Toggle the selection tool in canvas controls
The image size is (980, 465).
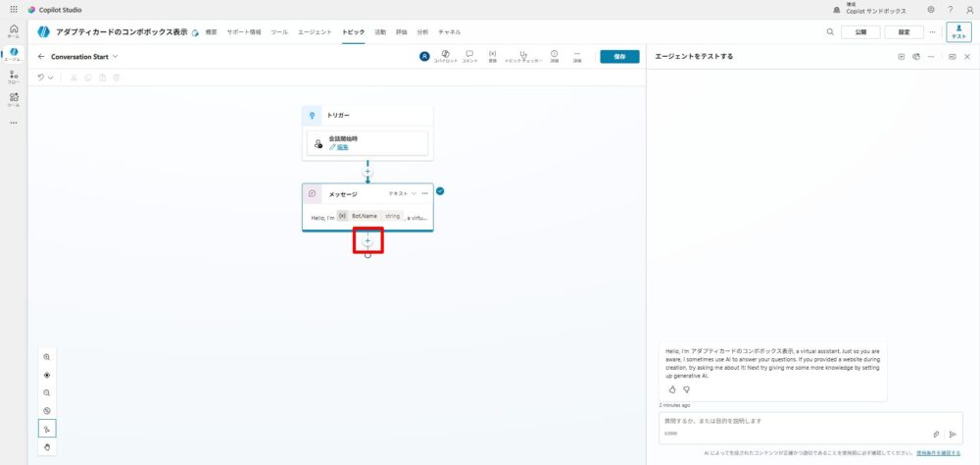pos(47,429)
